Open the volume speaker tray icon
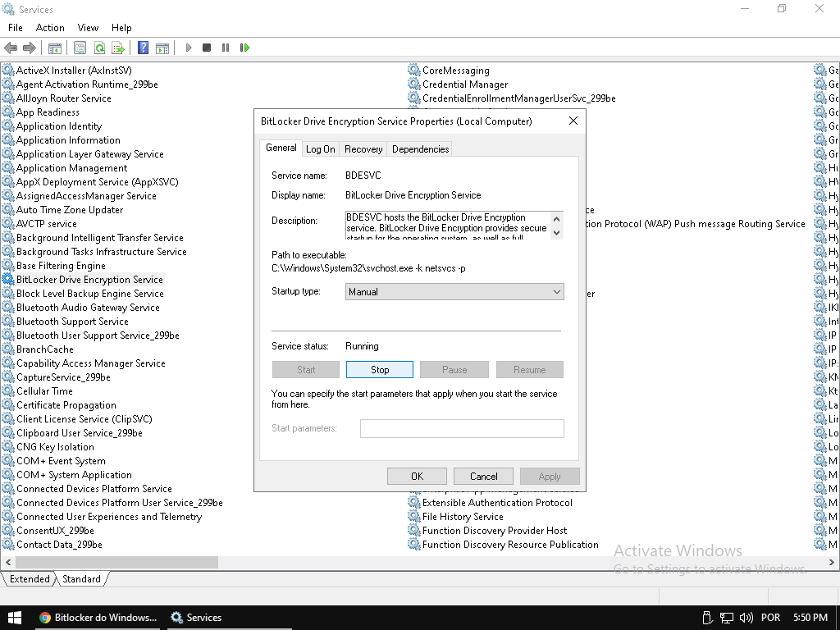 tap(746, 618)
